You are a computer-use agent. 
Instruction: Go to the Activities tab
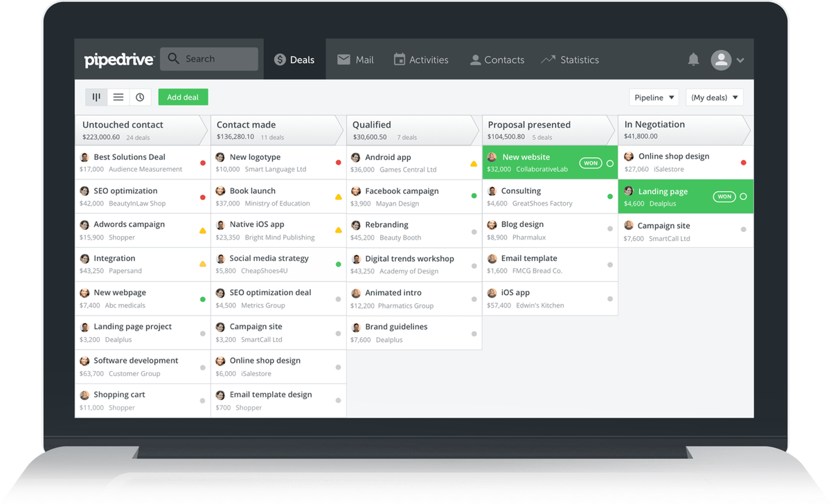tap(421, 60)
